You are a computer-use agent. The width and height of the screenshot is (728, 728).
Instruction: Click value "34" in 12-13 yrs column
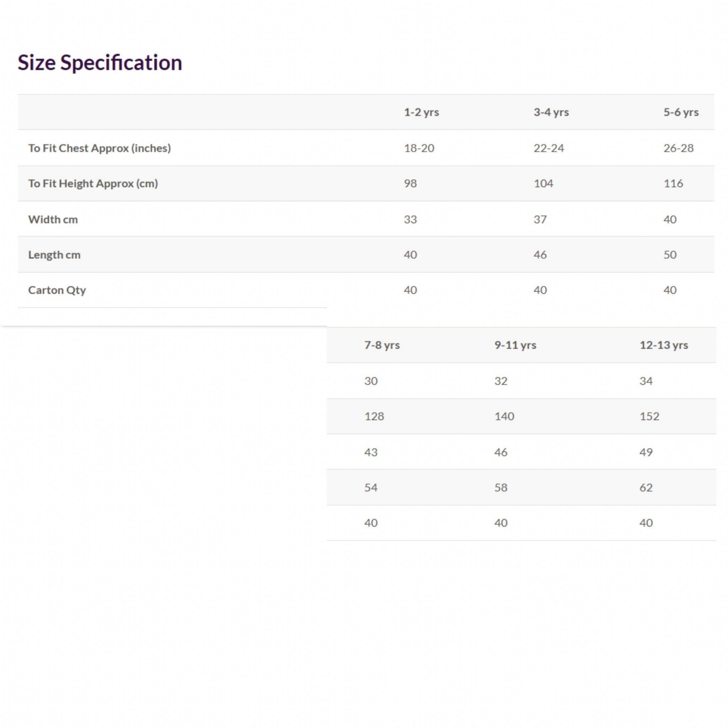(x=646, y=381)
